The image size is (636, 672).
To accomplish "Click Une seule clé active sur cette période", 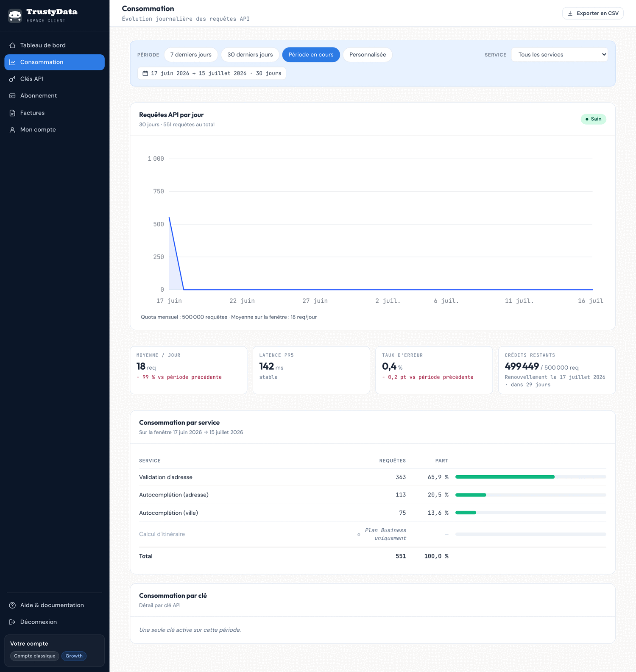I will click(x=190, y=630).
